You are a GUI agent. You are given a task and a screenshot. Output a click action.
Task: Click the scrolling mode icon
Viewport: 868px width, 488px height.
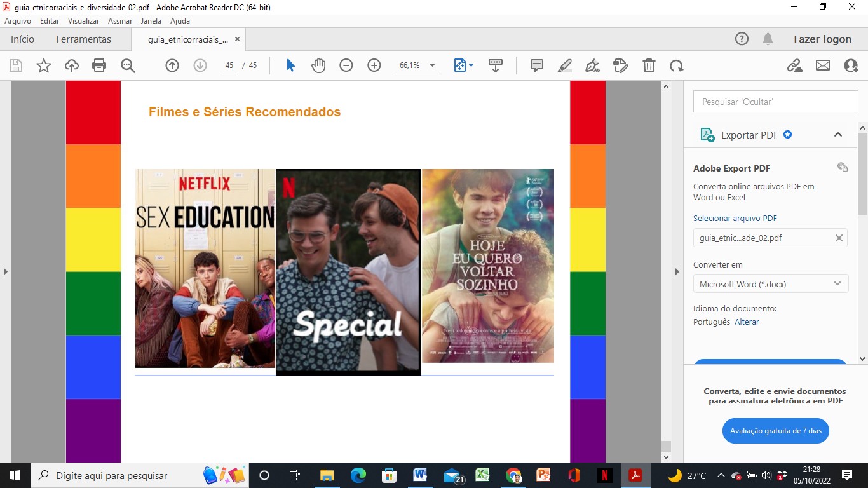(x=496, y=65)
